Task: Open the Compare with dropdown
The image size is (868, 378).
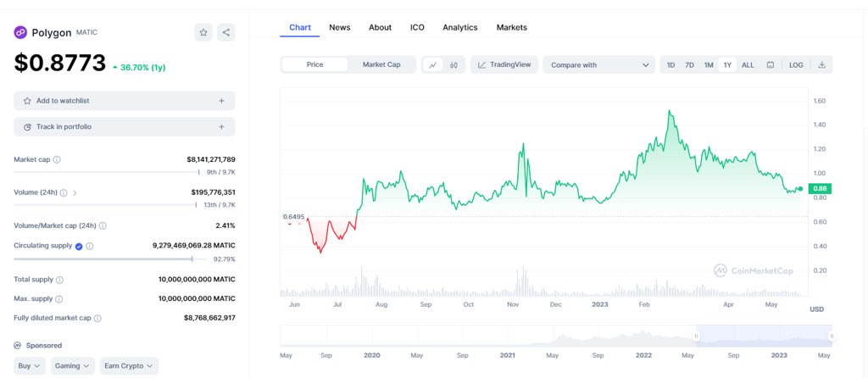Action: coord(599,64)
